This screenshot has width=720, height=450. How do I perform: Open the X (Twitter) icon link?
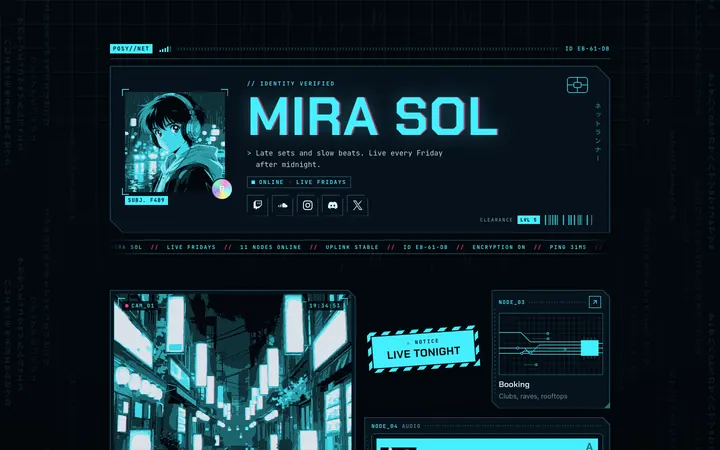(x=358, y=205)
